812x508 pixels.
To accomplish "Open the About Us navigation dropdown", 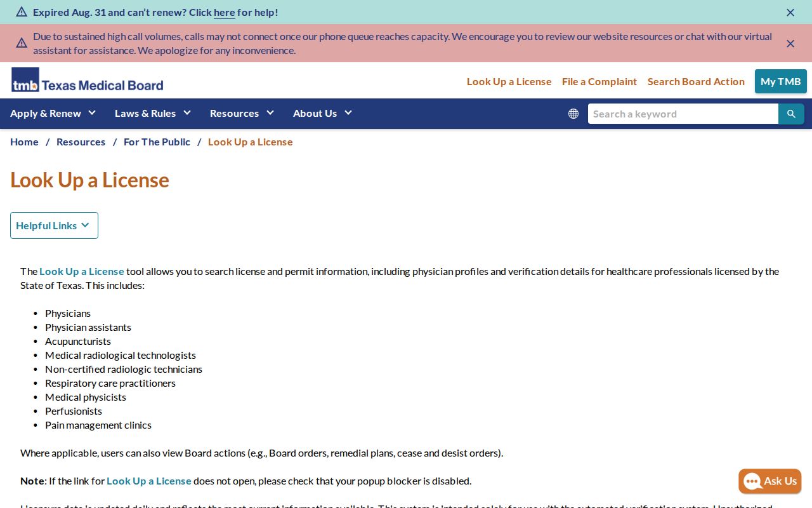I will [x=323, y=113].
